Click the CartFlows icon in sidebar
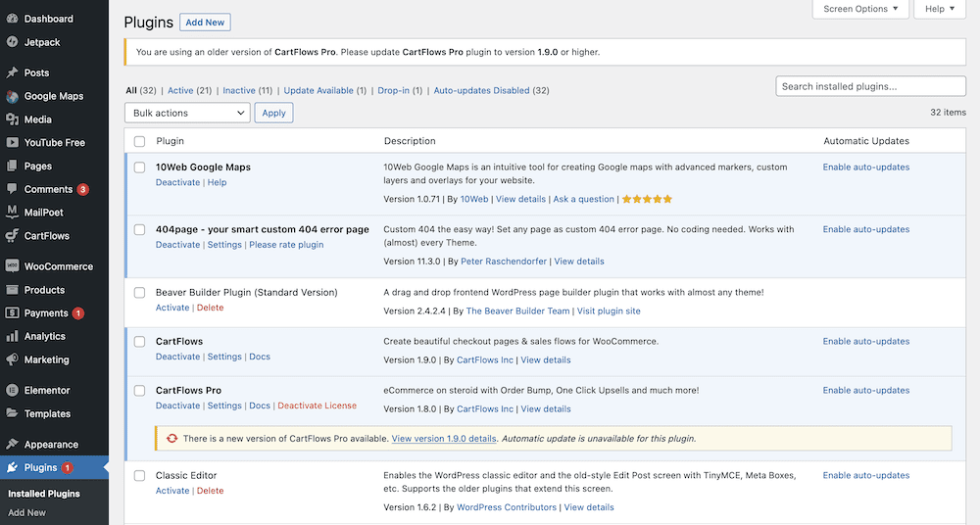The image size is (980, 525). 12,236
